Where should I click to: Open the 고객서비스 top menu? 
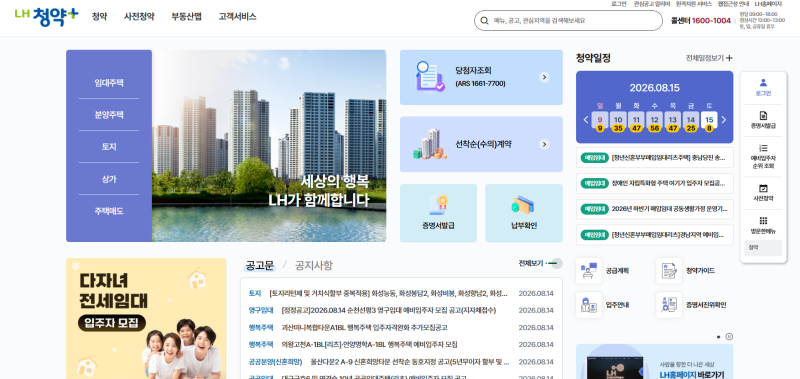[x=237, y=17]
